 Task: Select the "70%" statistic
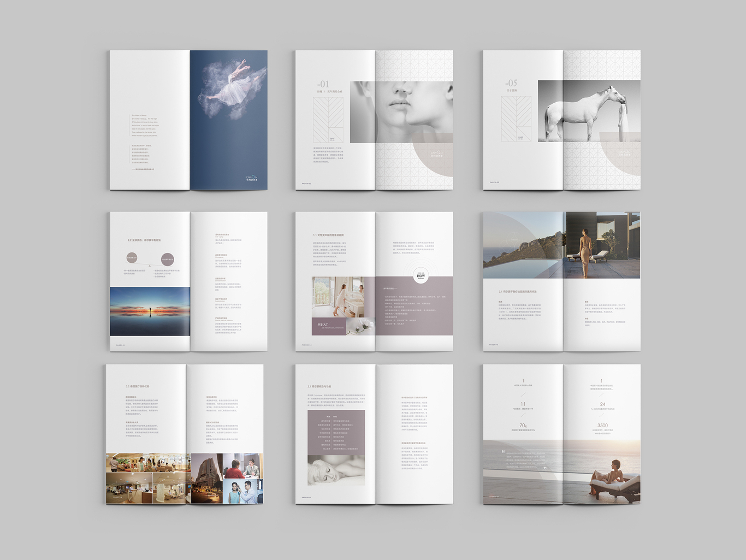[523, 425]
